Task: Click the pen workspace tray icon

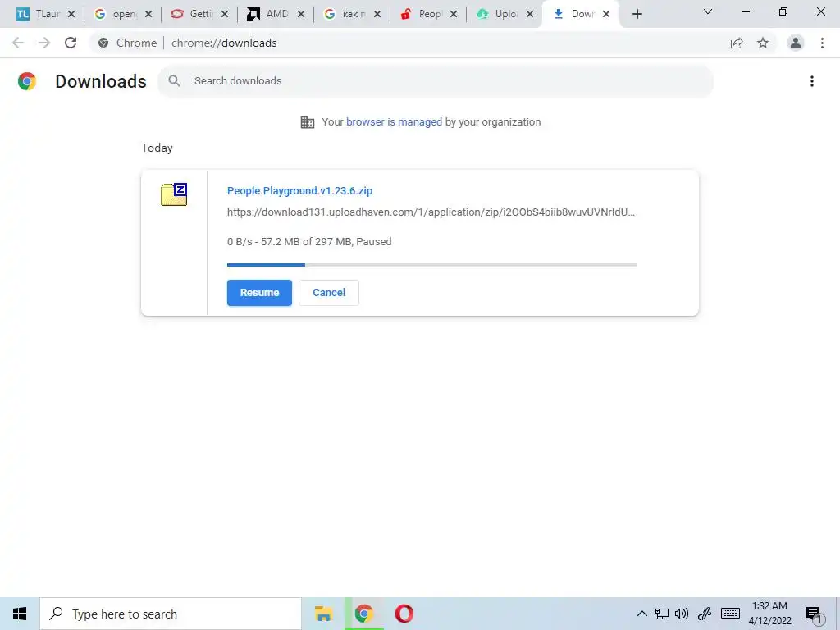Action: (705, 614)
